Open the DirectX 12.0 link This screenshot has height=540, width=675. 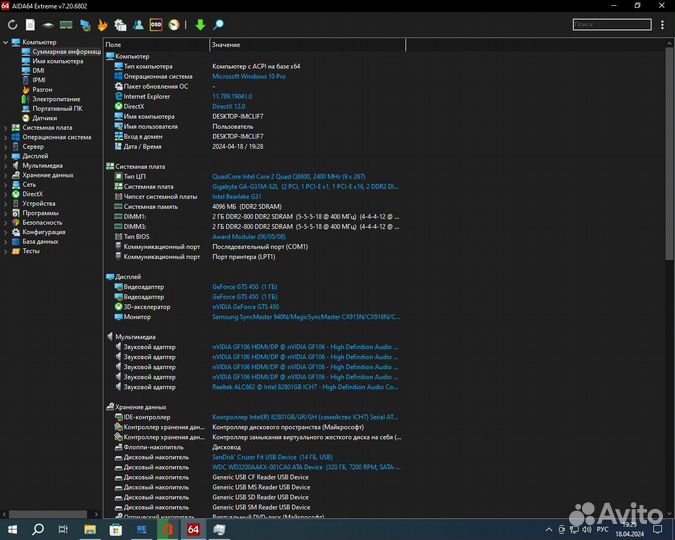pos(229,106)
